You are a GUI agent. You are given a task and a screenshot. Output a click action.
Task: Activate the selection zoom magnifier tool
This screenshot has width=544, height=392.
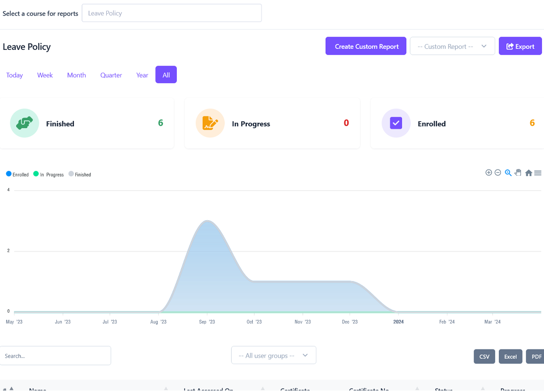508,173
